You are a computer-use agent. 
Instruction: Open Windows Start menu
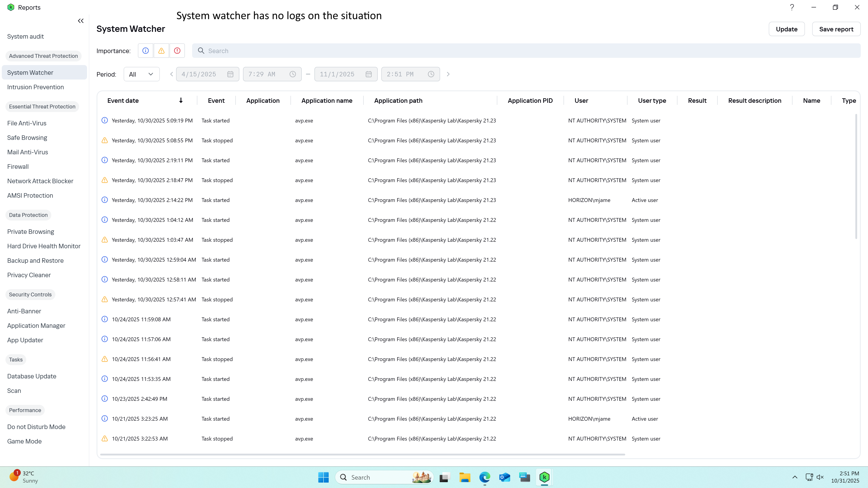point(323,477)
